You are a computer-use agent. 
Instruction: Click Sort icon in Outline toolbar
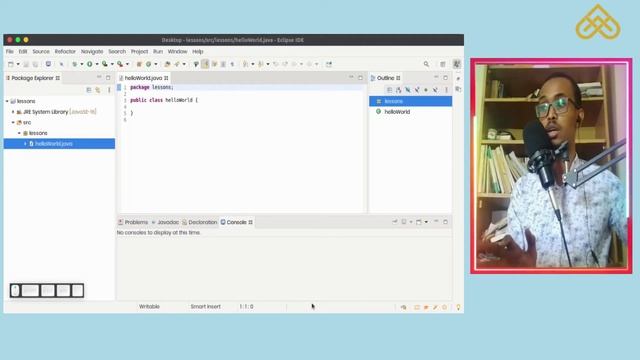[x=399, y=90]
